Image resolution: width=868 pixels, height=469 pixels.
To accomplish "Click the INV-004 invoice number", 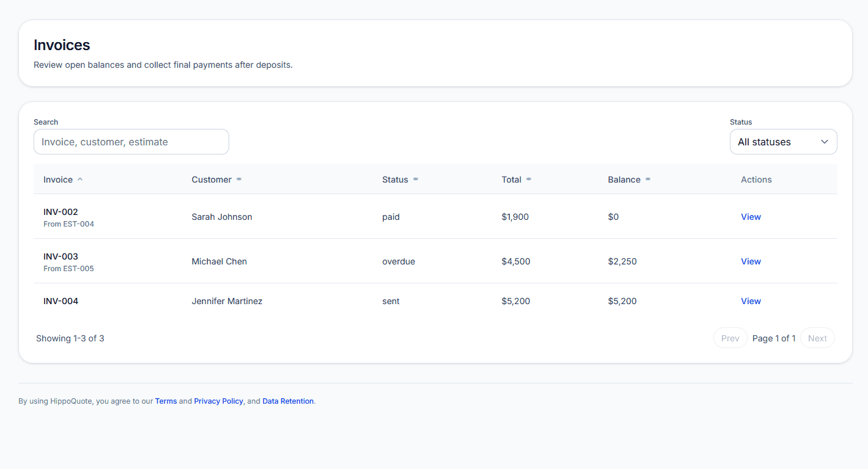I will pos(61,301).
